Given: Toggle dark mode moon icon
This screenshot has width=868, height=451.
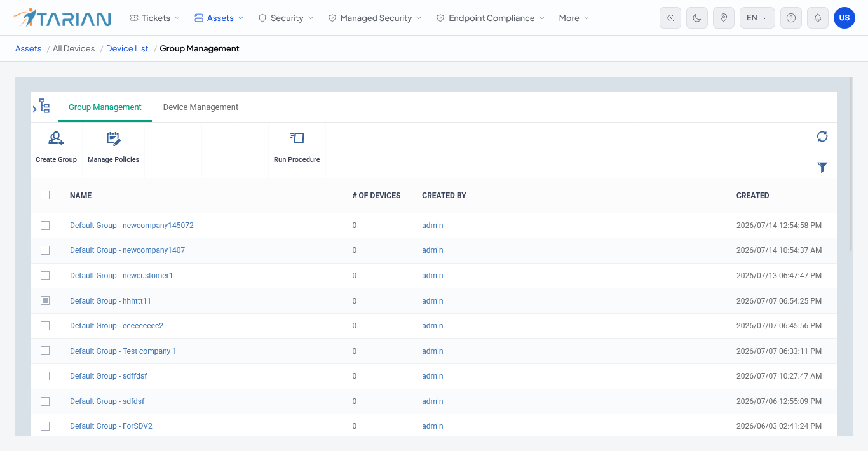Looking at the screenshot, I should [x=697, y=18].
